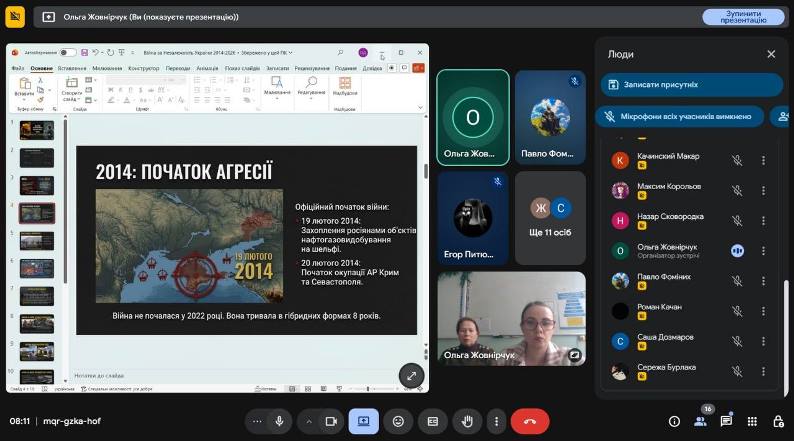Click the highlighted present screen button

[364, 421]
